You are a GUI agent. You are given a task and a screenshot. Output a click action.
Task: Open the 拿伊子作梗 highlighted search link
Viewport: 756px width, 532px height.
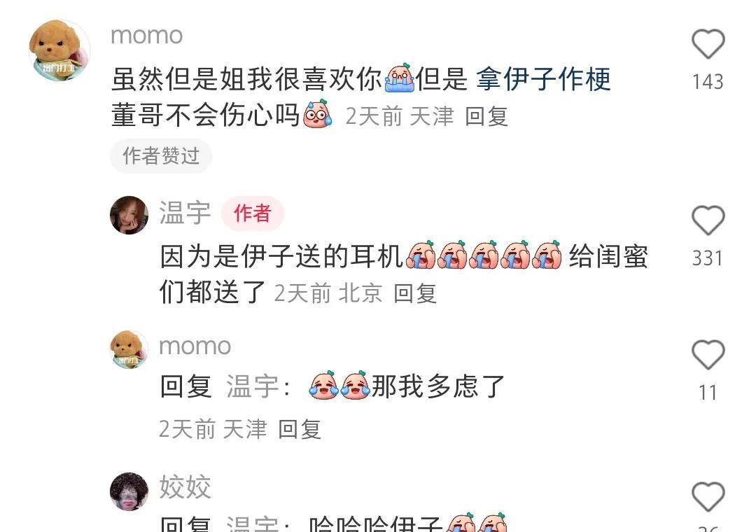(x=543, y=79)
